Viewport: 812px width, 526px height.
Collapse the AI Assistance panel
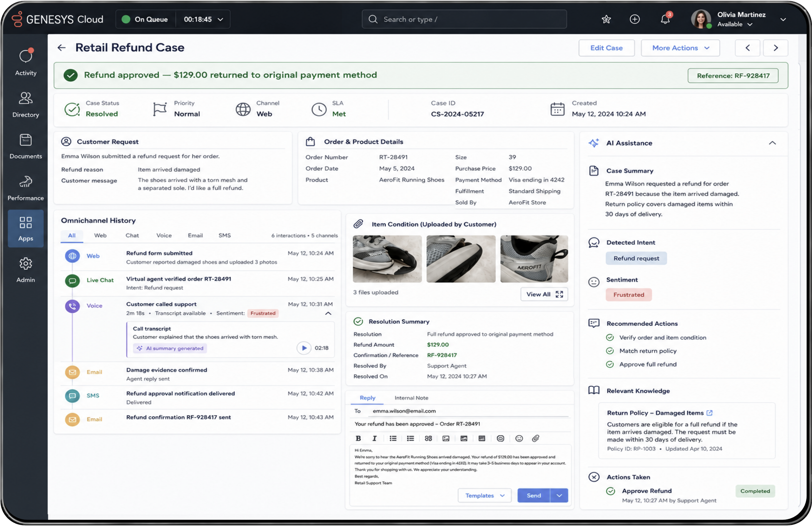pyautogui.click(x=772, y=143)
